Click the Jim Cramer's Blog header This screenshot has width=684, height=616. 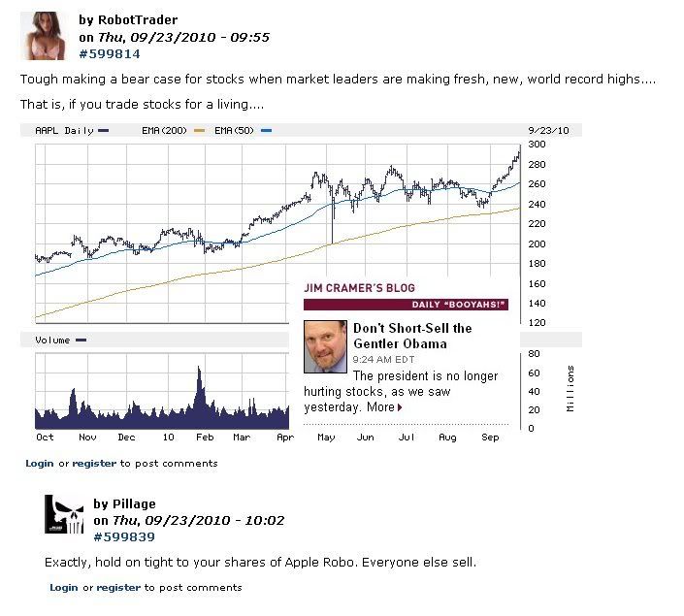[x=359, y=288]
